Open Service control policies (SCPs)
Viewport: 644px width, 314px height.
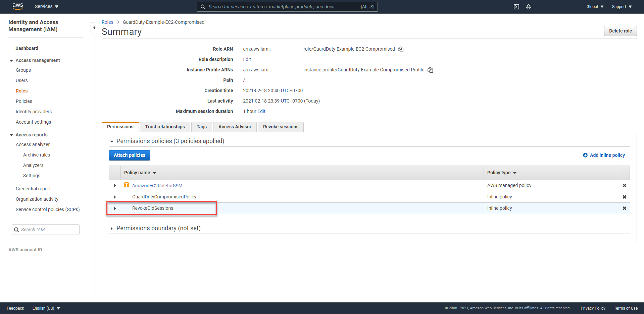tap(48, 209)
